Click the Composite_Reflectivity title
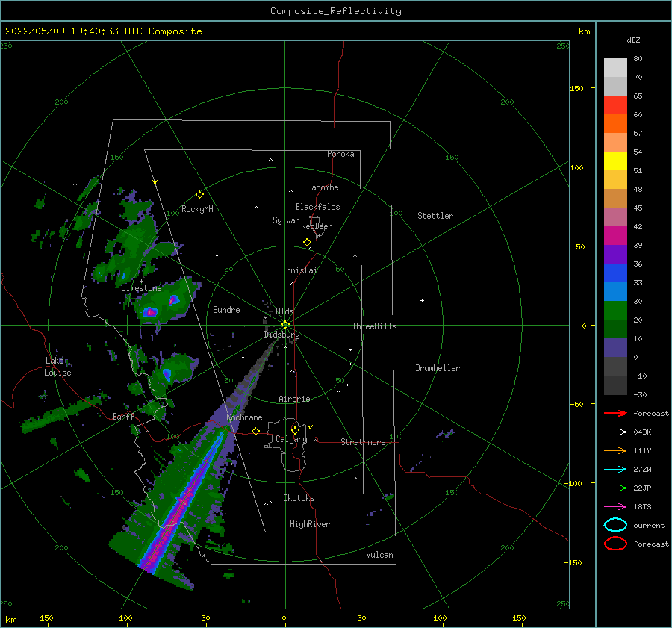Viewport: 672px width, 628px height. coord(336,11)
